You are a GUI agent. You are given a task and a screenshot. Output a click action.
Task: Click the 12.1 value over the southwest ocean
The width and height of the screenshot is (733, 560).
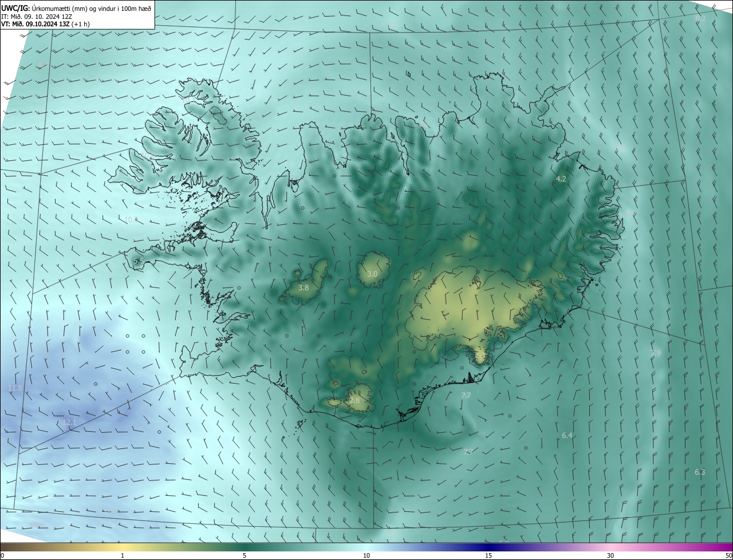69,423
